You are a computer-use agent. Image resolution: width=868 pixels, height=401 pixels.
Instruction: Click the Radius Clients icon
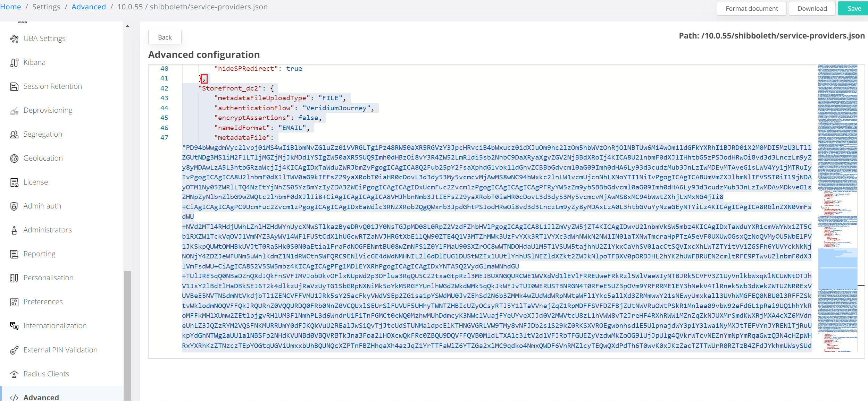14,374
